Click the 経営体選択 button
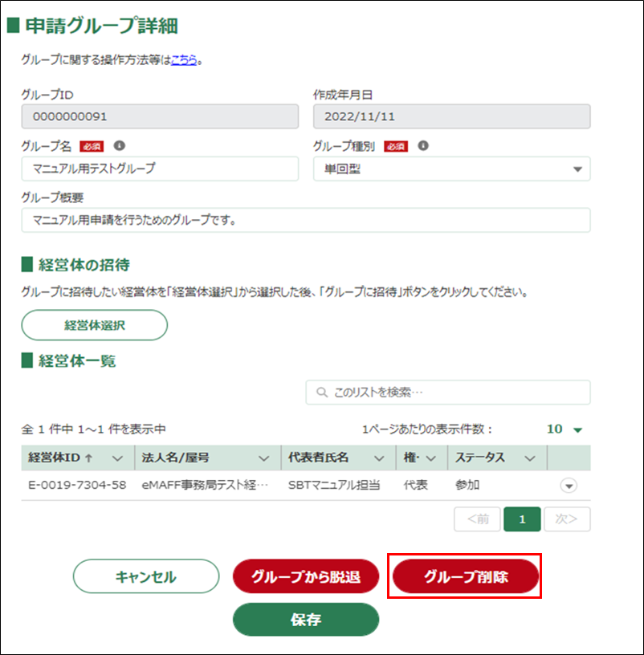This screenshot has width=644, height=655. (x=95, y=325)
